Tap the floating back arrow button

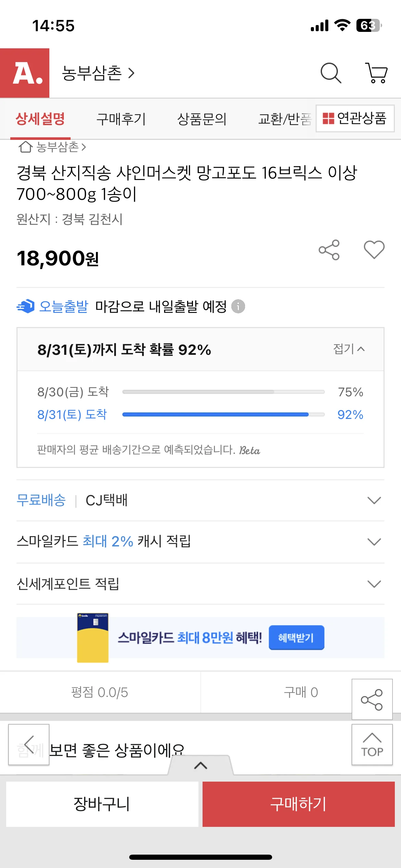(x=29, y=745)
